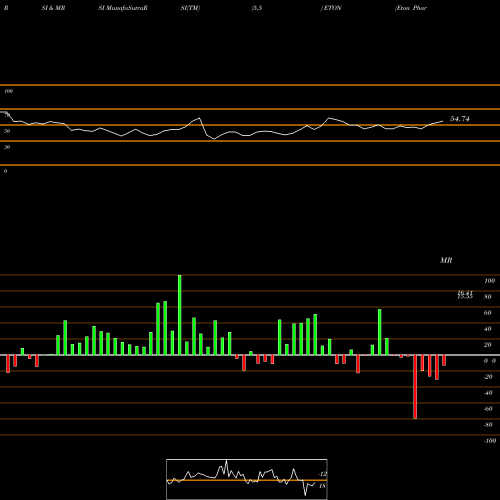Click the 60 label on MR axis
This screenshot has height=500, width=500.
[488, 313]
